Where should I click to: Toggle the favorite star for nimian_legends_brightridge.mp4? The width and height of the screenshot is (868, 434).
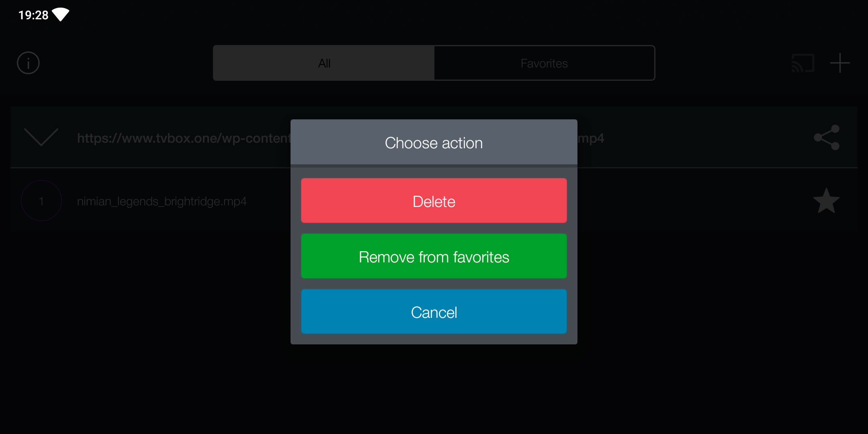pos(826,201)
